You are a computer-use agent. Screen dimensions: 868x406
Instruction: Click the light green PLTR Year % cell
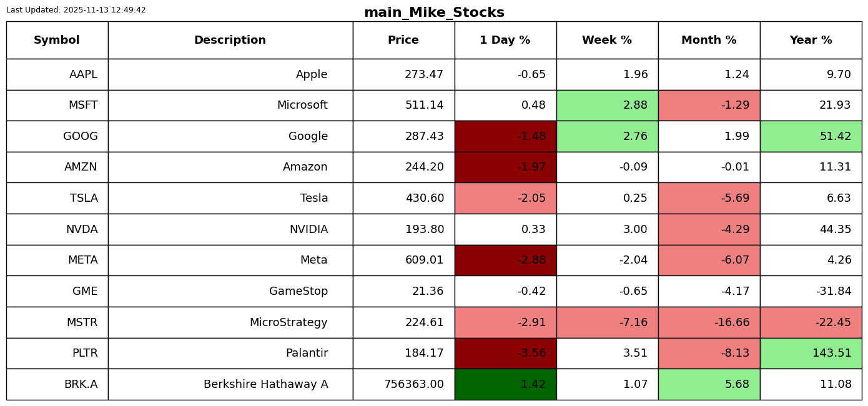point(811,354)
